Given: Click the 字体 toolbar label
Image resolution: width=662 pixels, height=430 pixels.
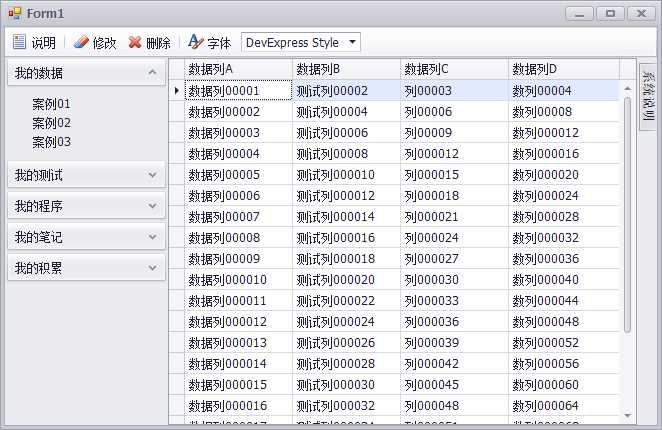Looking at the screenshot, I should click(219, 42).
